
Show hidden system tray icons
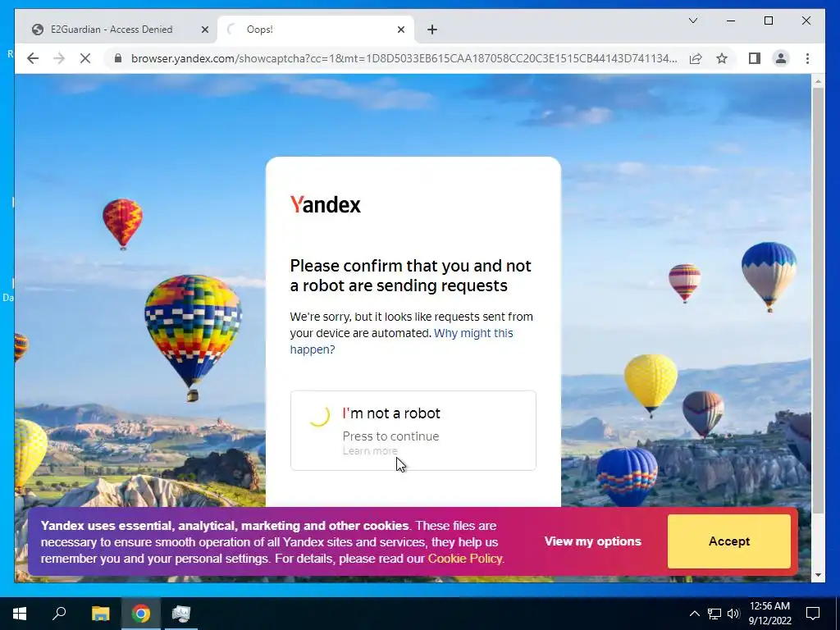(694, 614)
